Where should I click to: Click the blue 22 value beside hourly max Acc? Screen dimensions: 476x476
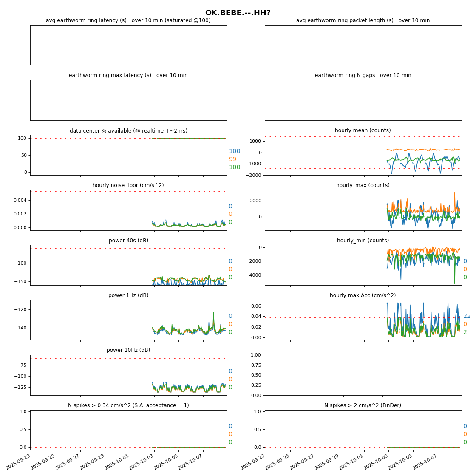pyautogui.click(x=467, y=316)
